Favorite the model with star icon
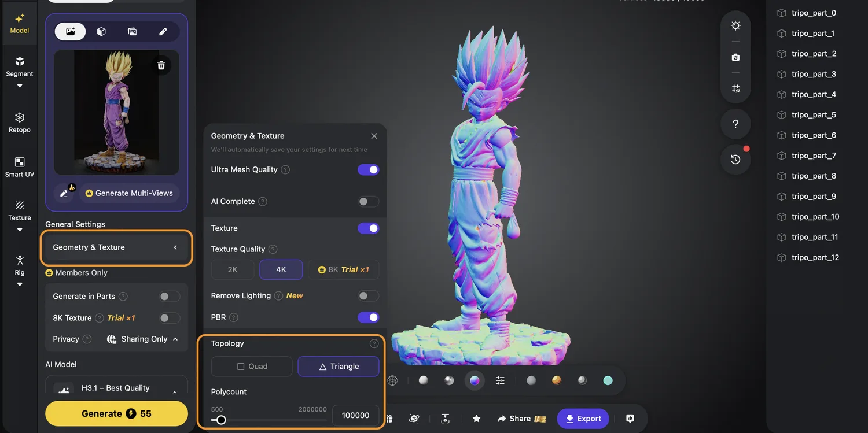This screenshot has width=868, height=433. click(476, 419)
